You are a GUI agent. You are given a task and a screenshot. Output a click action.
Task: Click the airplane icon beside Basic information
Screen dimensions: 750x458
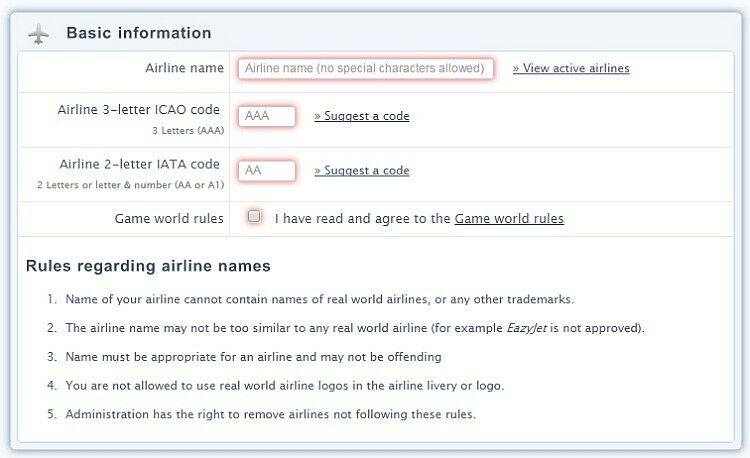coord(39,33)
